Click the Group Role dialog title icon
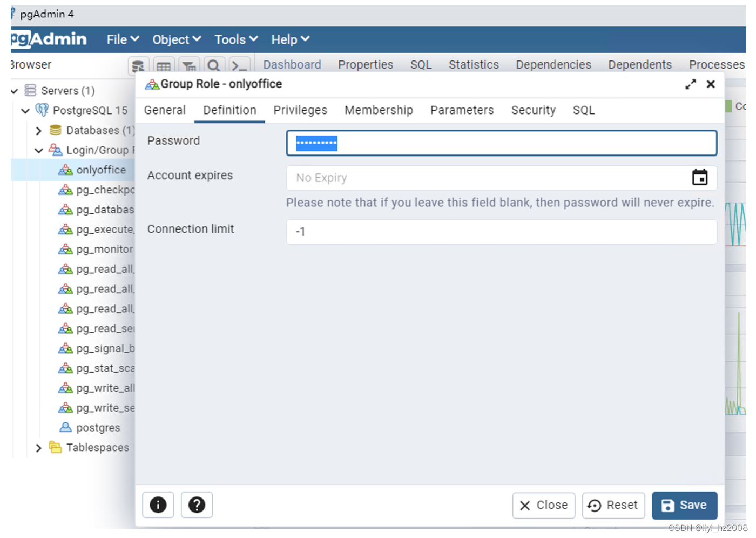This screenshot has width=756, height=538. [152, 84]
